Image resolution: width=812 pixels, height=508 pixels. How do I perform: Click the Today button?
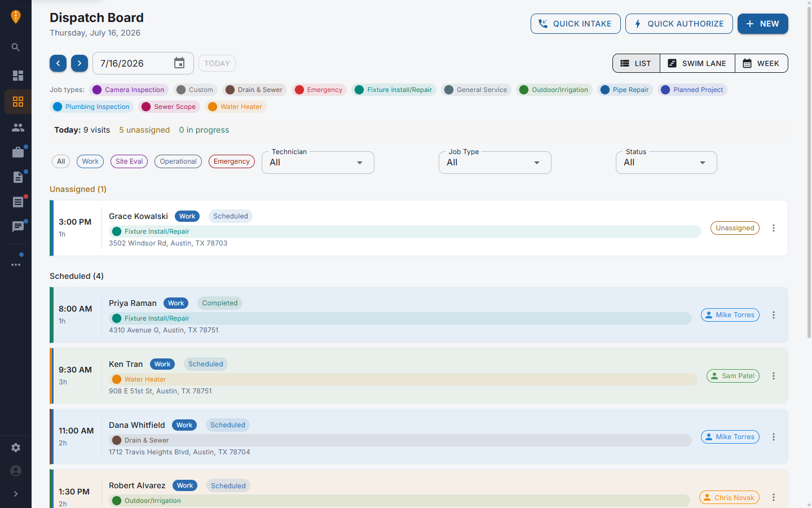click(217, 63)
